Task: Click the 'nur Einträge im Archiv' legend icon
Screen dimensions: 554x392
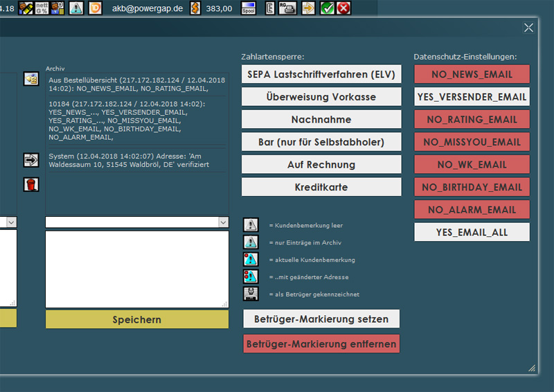Action: [x=251, y=242]
